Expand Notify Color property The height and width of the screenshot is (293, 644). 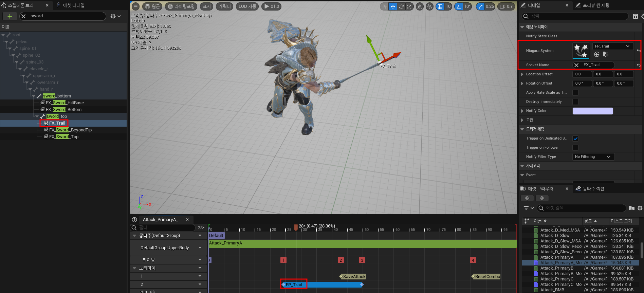522,111
